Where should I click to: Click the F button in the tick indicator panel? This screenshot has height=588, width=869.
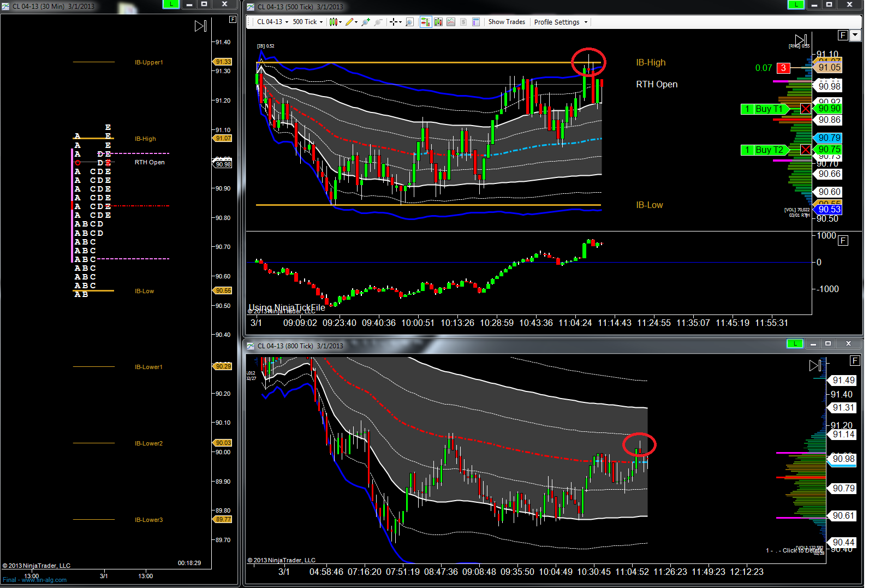click(843, 240)
